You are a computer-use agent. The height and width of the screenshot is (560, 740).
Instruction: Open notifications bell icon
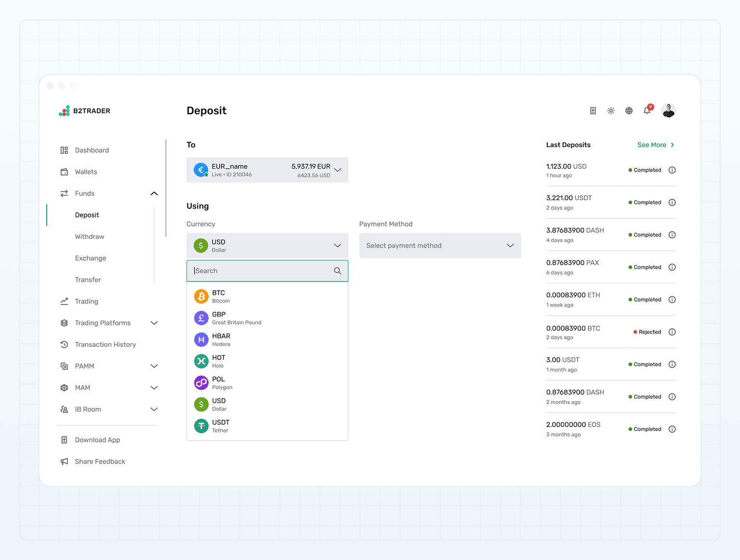pyautogui.click(x=647, y=110)
